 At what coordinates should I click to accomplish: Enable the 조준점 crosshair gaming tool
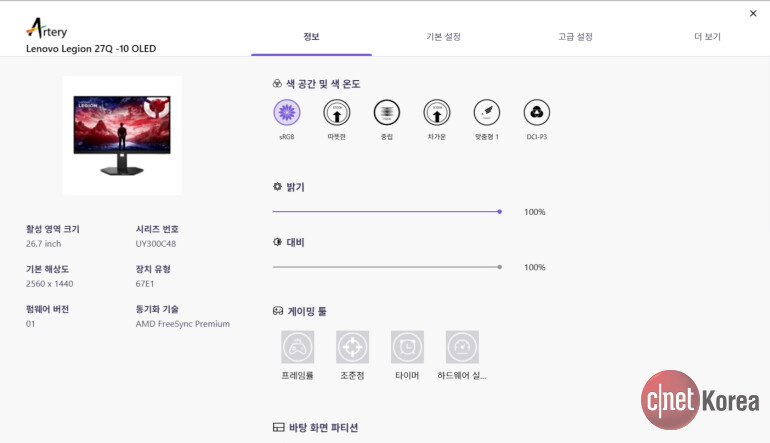[352, 347]
